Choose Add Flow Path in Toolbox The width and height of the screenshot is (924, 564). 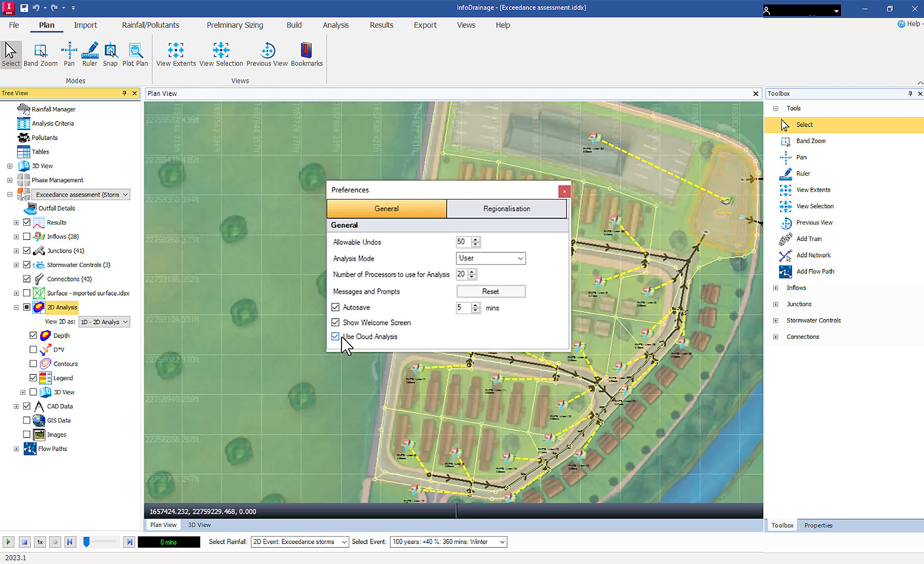point(814,272)
